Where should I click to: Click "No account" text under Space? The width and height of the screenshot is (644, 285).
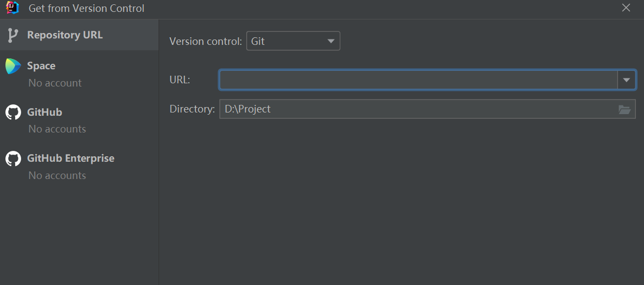point(55,83)
